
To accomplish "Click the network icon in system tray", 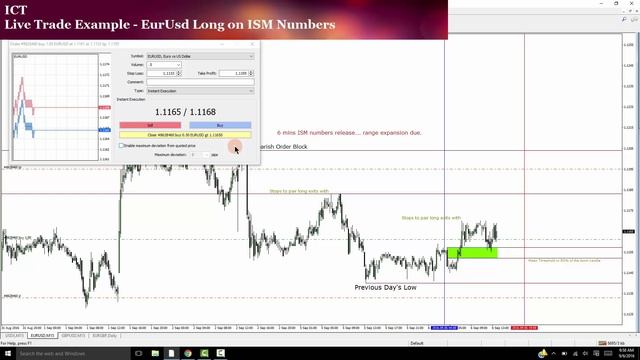I will point(575,353).
